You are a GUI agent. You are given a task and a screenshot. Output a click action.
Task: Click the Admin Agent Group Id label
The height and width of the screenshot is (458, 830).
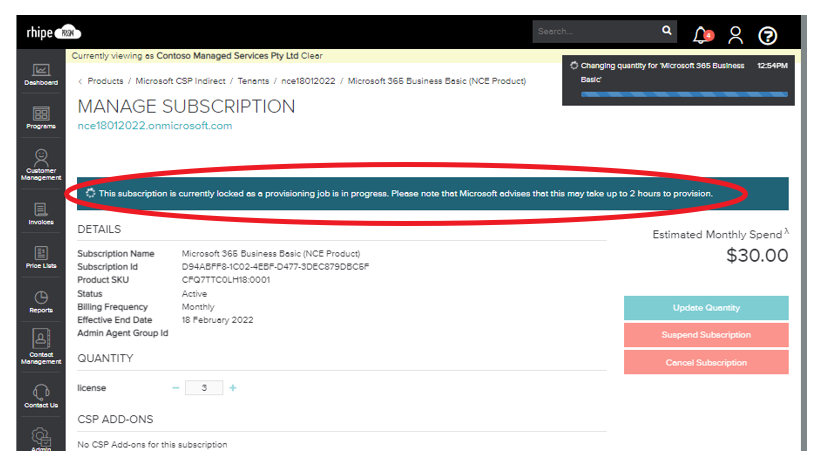click(x=122, y=333)
